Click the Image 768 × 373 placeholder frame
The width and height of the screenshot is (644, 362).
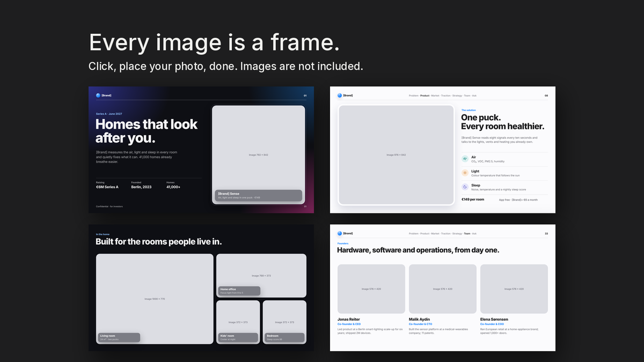[261, 276]
